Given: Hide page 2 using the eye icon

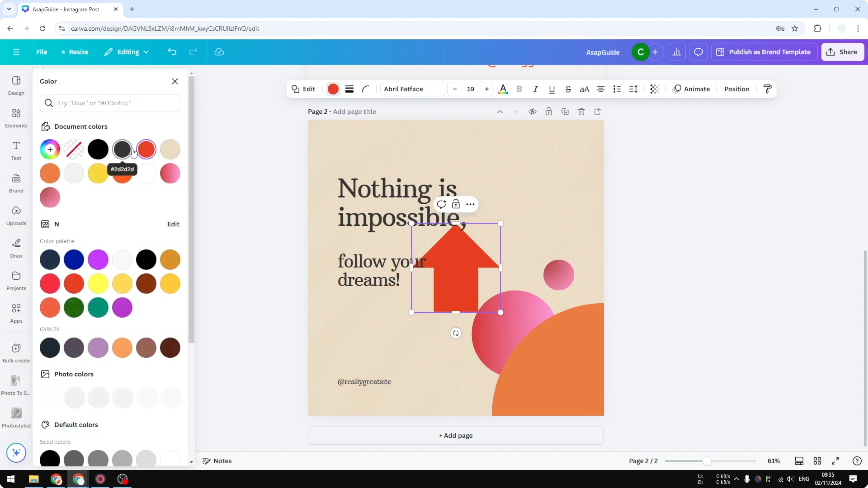Looking at the screenshot, I should point(532,111).
